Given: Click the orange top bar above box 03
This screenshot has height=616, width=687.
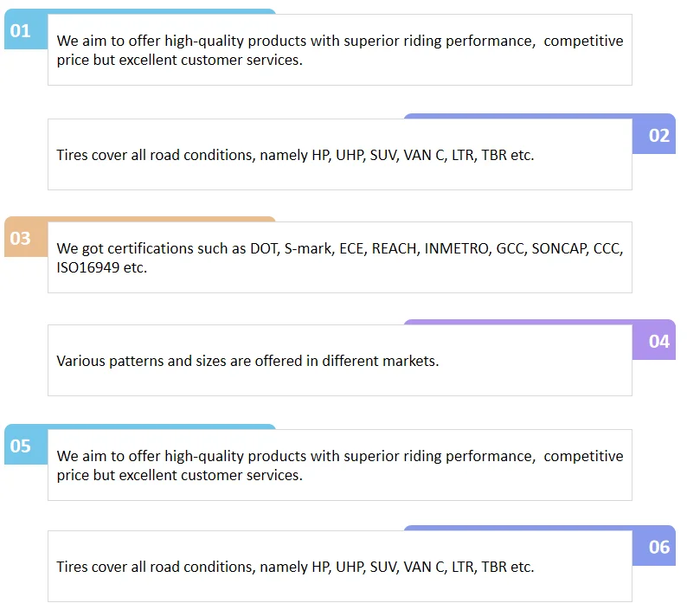Looking at the screenshot, I should 140,219.
